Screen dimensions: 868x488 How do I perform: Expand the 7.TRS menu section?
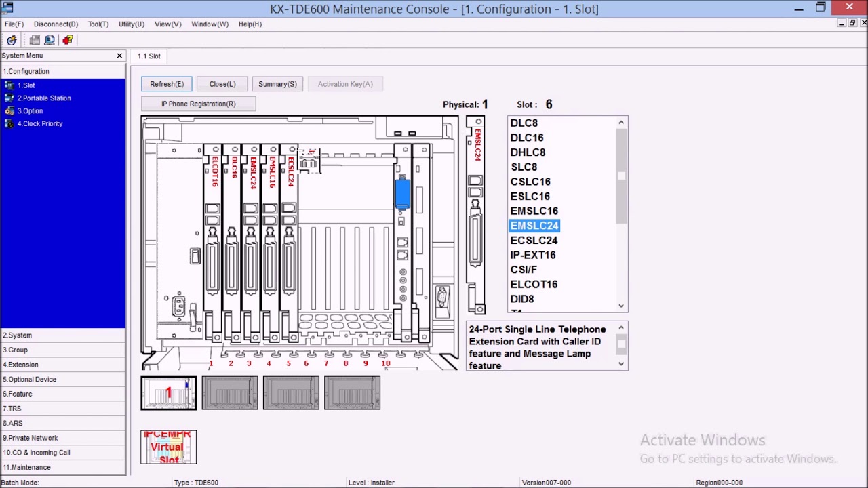(62, 409)
